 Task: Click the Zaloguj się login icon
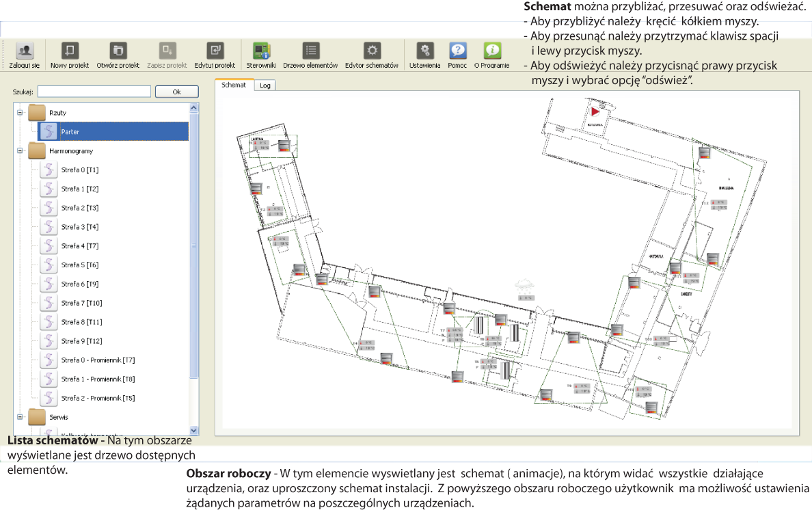(25, 51)
